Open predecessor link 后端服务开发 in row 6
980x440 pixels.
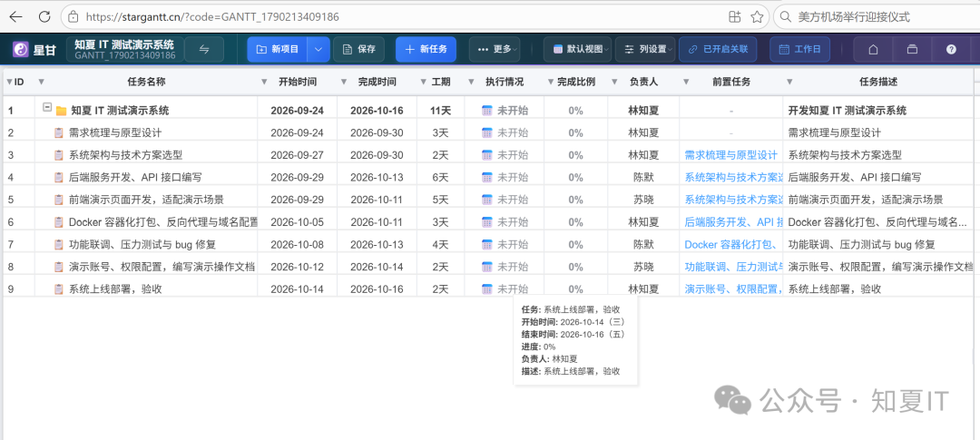(734, 222)
